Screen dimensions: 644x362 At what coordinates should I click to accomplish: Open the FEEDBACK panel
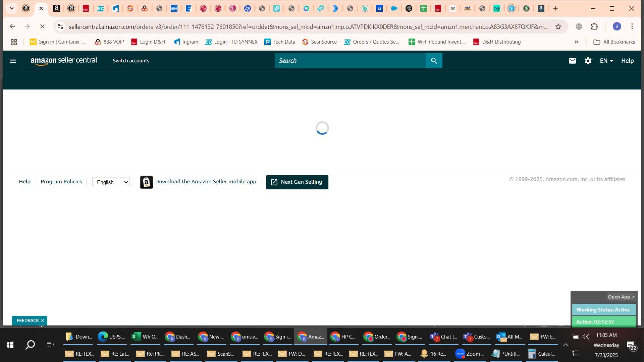tap(28, 320)
